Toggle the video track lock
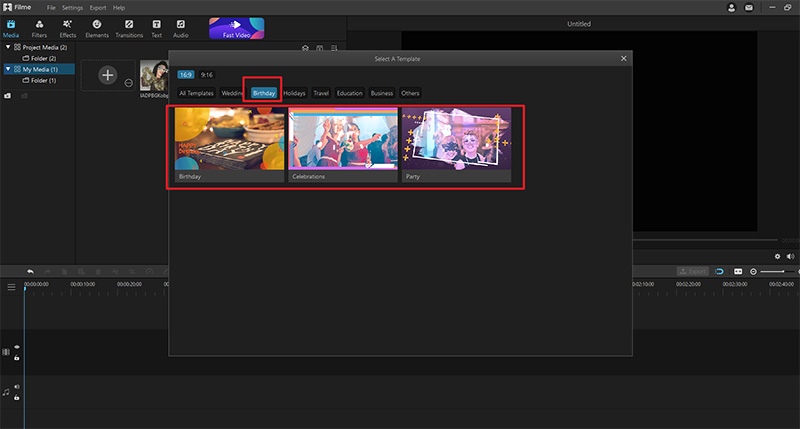Screen dimensions: 800x429 click(17, 358)
